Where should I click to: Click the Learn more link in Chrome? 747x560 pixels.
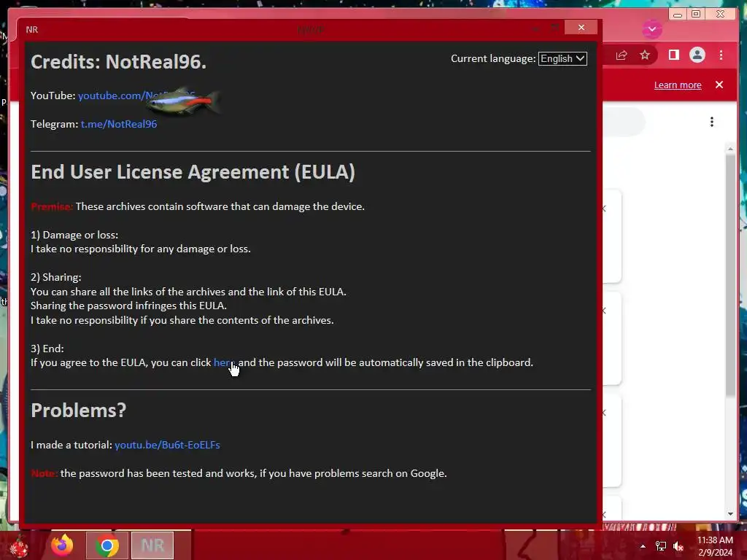678,85
